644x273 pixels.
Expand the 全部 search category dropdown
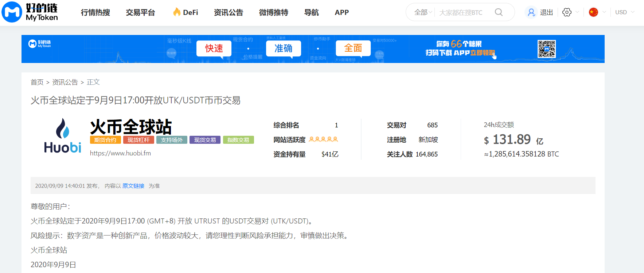[423, 12]
